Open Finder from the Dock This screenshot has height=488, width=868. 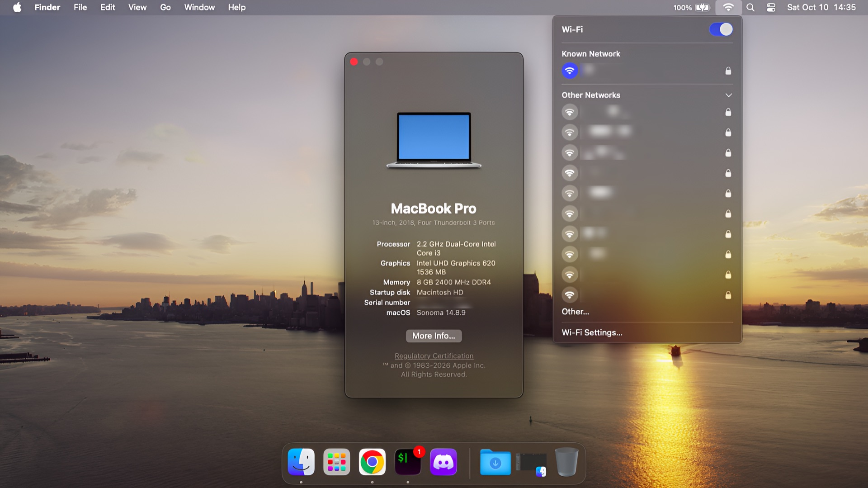click(x=301, y=462)
